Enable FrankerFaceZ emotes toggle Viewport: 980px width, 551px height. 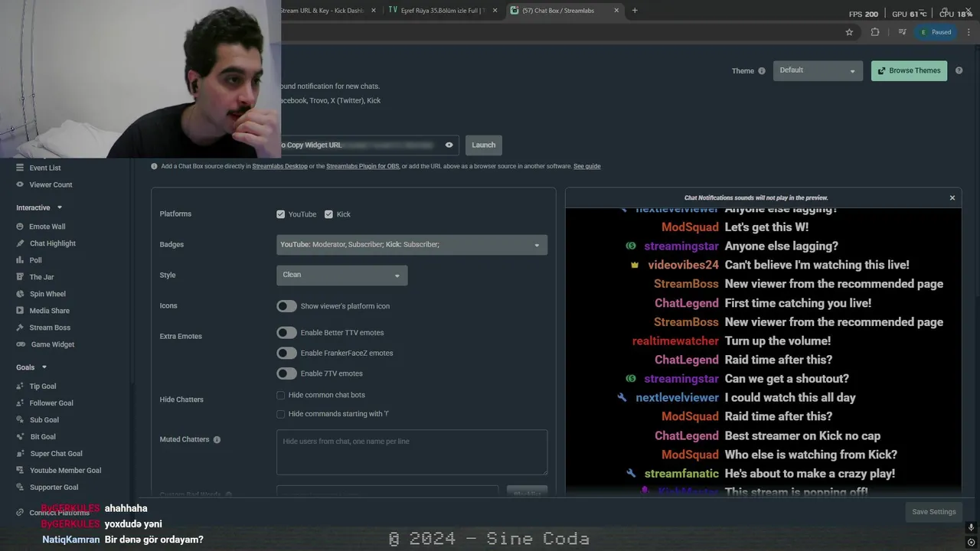[286, 353]
